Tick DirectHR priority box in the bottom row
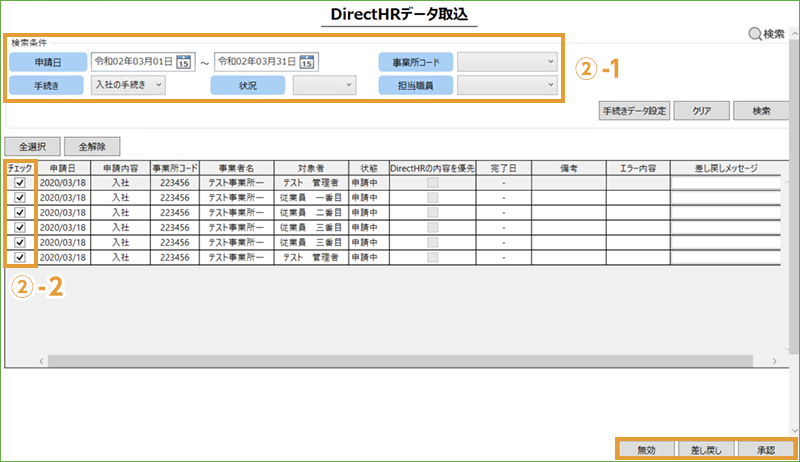This screenshot has height=462, width=800. pyautogui.click(x=433, y=257)
